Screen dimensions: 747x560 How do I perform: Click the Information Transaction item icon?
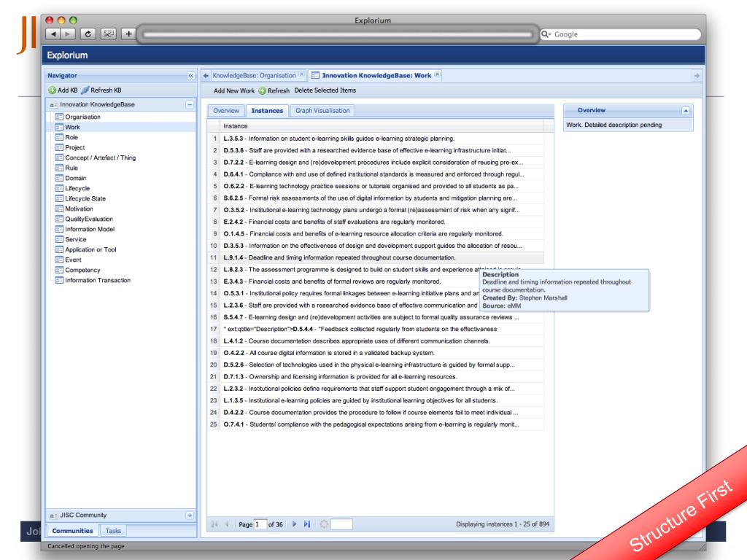coord(59,281)
